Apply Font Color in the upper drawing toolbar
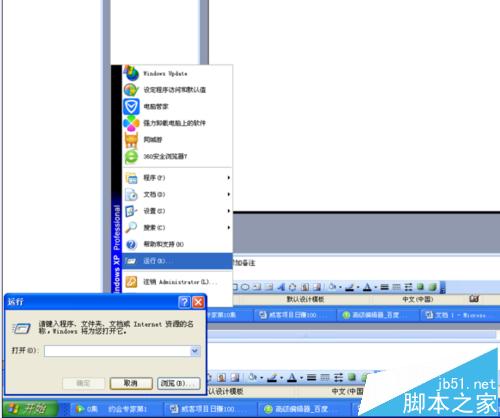The width and height of the screenshot is (500, 418). [367, 287]
